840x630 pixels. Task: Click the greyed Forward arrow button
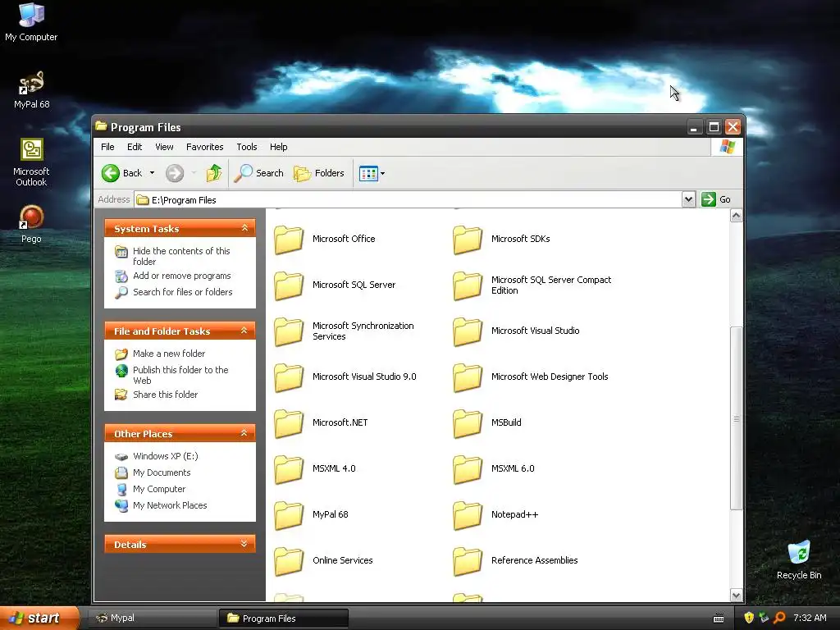pyautogui.click(x=175, y=173)
